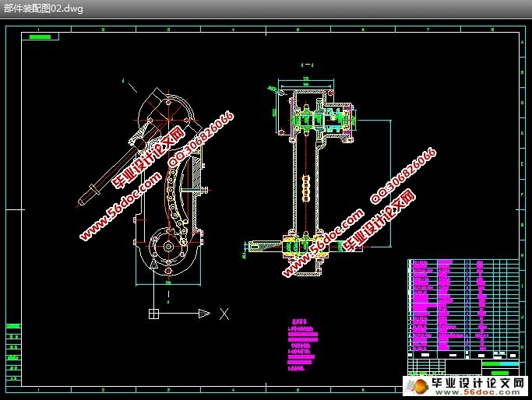Screen dimensions: 532x400
Task: Click the green label at sheet top-left corner
Action: click(x=40, y=37)
